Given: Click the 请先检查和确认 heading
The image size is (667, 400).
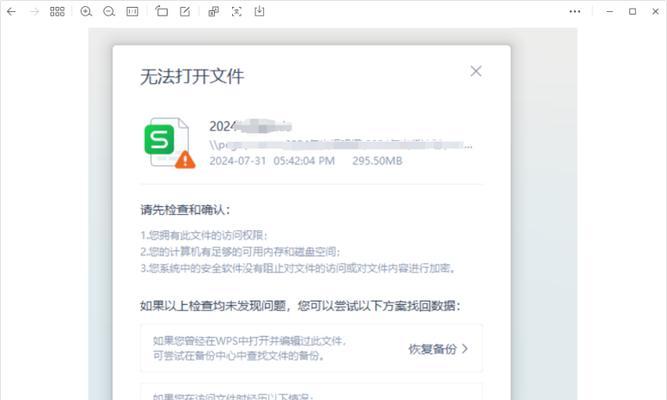Looking at the screenshot, I should (185, 209).
